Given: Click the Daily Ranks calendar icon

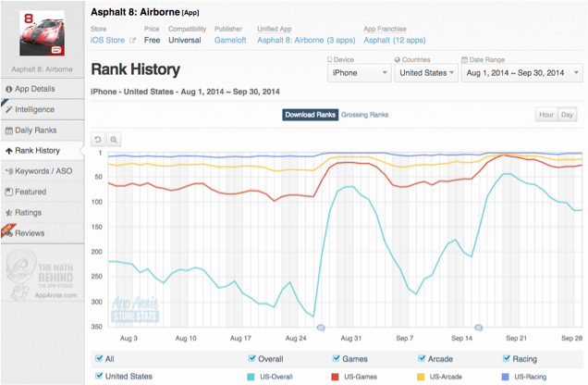Looking at the screenshot, I should pos(9,130).
